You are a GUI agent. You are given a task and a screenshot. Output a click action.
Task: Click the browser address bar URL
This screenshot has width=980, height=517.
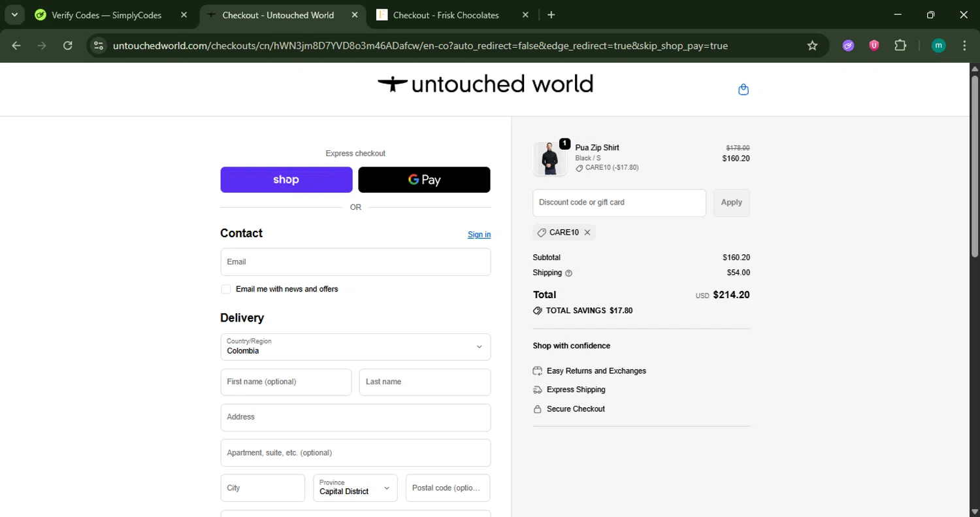pyautogui.click(x=420, y=46)
